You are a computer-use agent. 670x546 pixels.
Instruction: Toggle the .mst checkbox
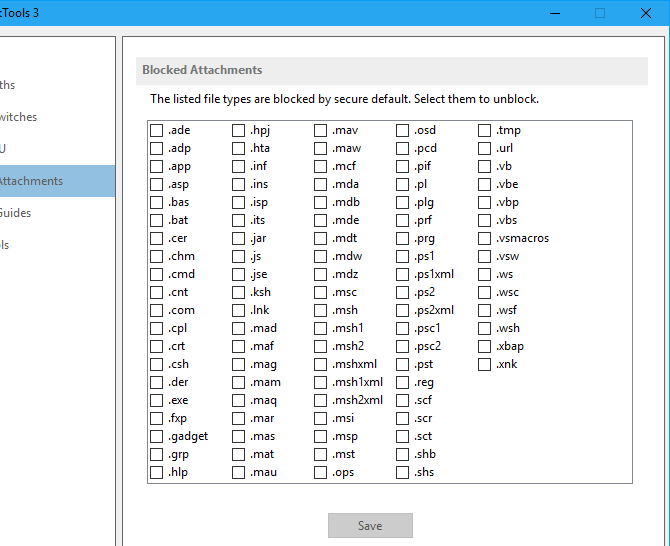(x=320, y=454)
